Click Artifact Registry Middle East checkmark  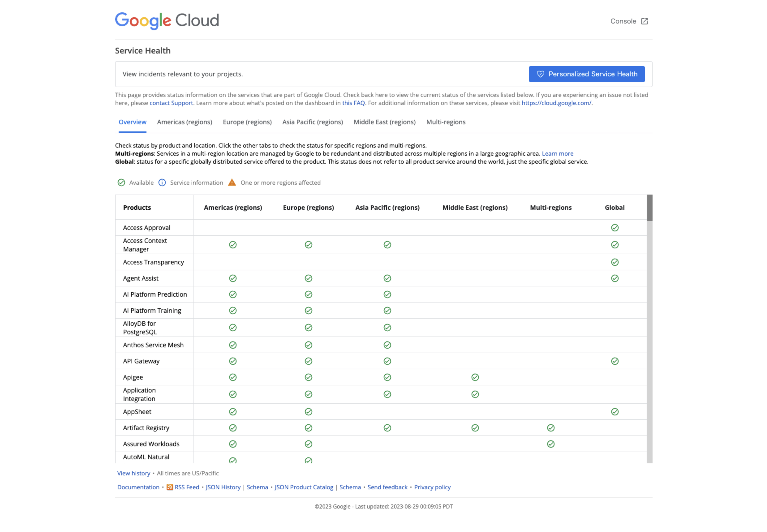[475, 428]
